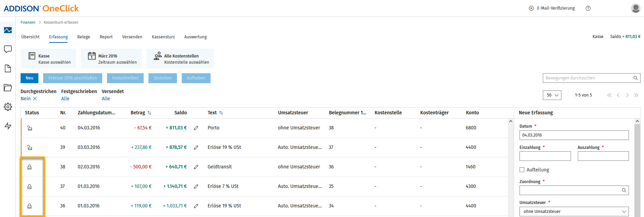Open the lightning bolt sidebar icon

coord(8,126)
